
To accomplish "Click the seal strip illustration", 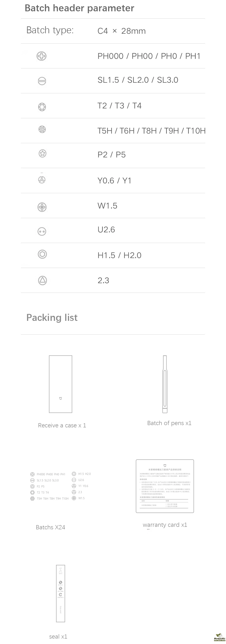I will pos(60,593).
